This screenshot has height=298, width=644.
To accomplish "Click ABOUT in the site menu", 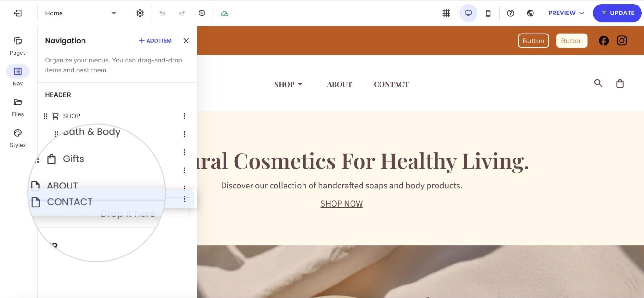I will (x=339, y=84).
